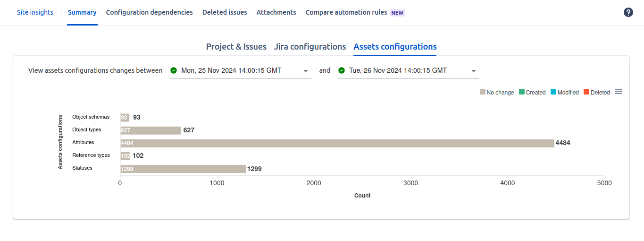The height and width of the screenshot is (241, 644).
Task: Toggle the Created legend series
Action: 532,93
